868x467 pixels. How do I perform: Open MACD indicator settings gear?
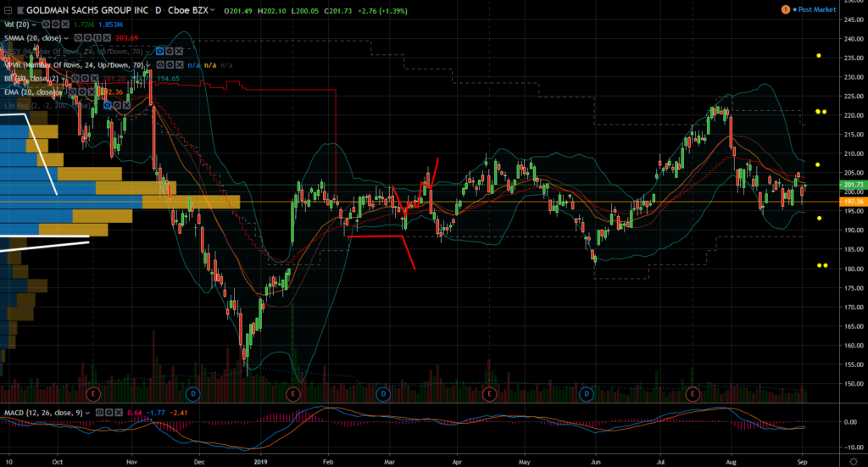click(109, 413)
